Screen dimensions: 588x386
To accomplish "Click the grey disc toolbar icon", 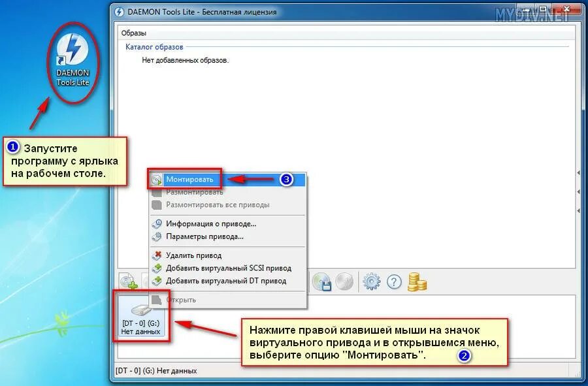I will point(344,281).
